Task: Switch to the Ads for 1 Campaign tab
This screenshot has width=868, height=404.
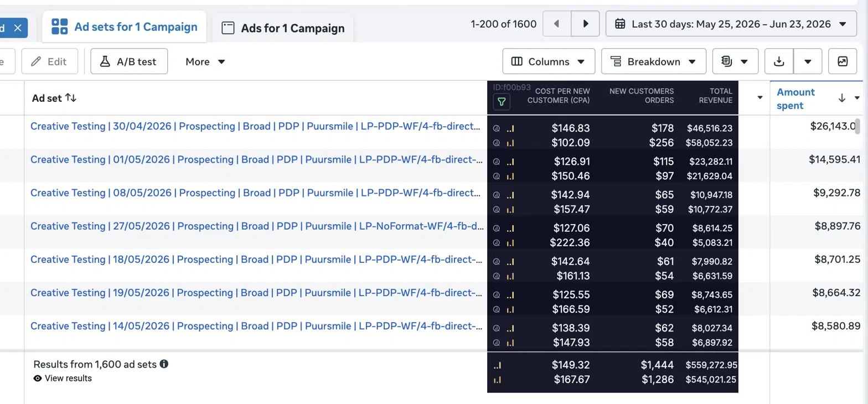Action: pyautogui.click(x=283, y=28)
